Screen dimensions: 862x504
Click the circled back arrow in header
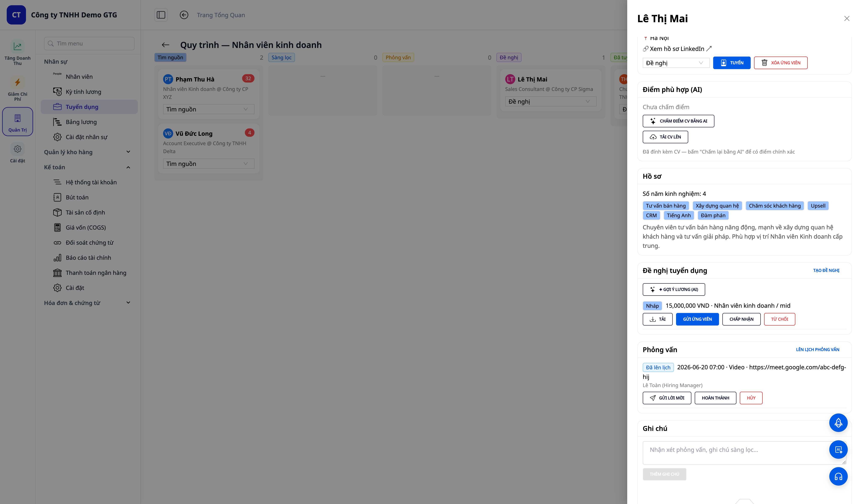(x=184, y=15)
